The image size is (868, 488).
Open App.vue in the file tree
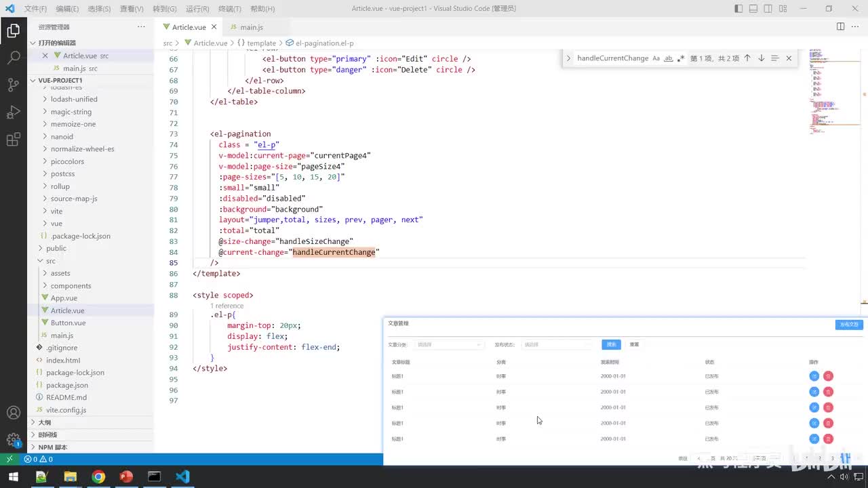coord(64,298)
